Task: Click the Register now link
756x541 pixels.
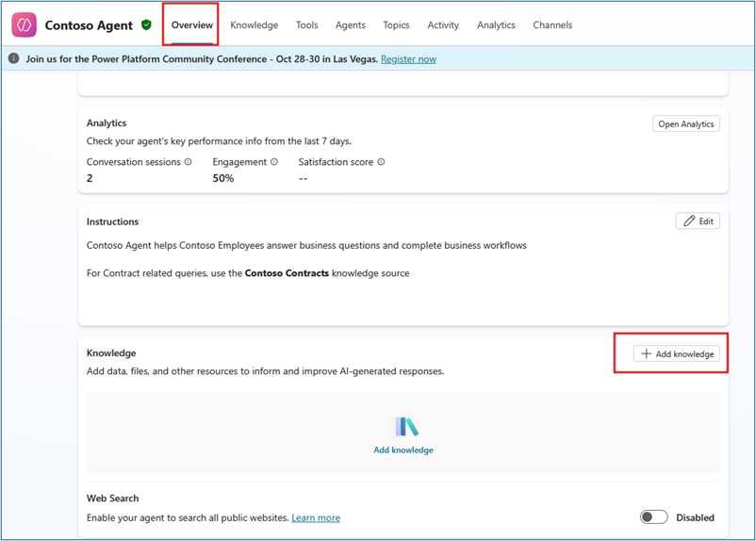Action: 408,58
